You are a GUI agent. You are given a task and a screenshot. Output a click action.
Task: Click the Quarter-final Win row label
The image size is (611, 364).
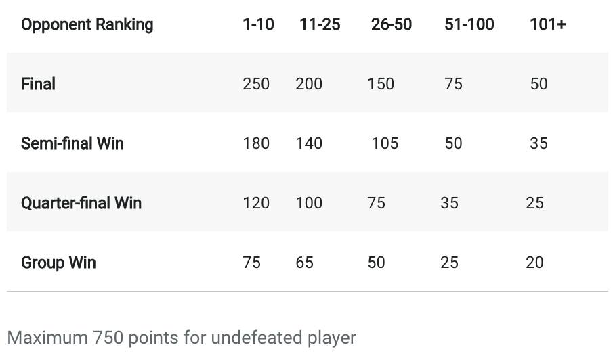click(x=81, y=203)
